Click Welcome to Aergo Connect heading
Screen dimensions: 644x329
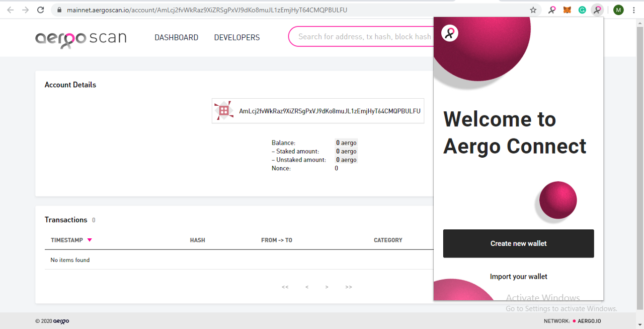click(x=515, y=133)
